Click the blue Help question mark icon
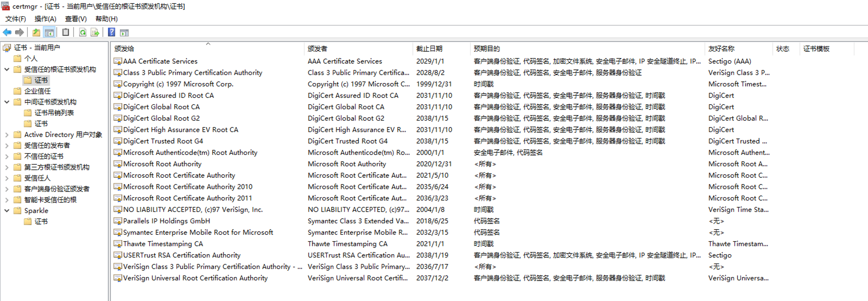Image resolution: width=868 pixels, height=301 pixels. coord(112,32)
